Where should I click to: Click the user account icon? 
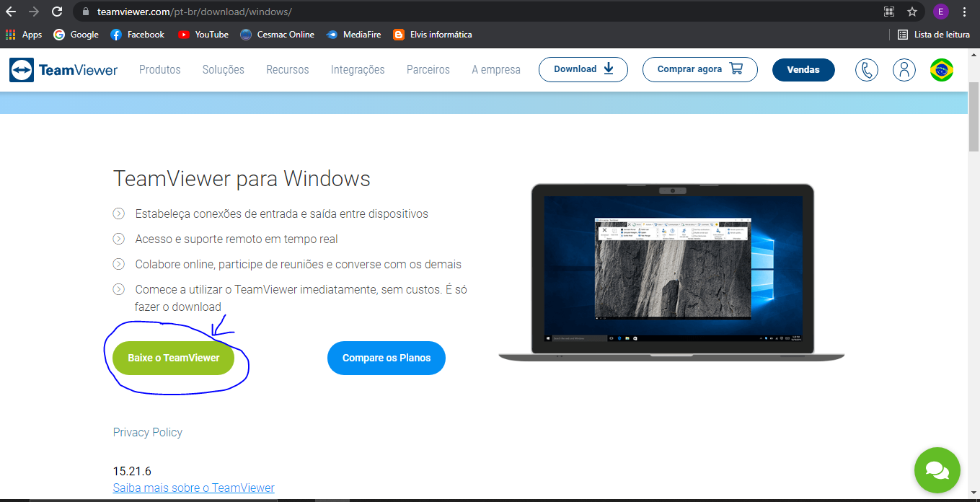[904, 70]
